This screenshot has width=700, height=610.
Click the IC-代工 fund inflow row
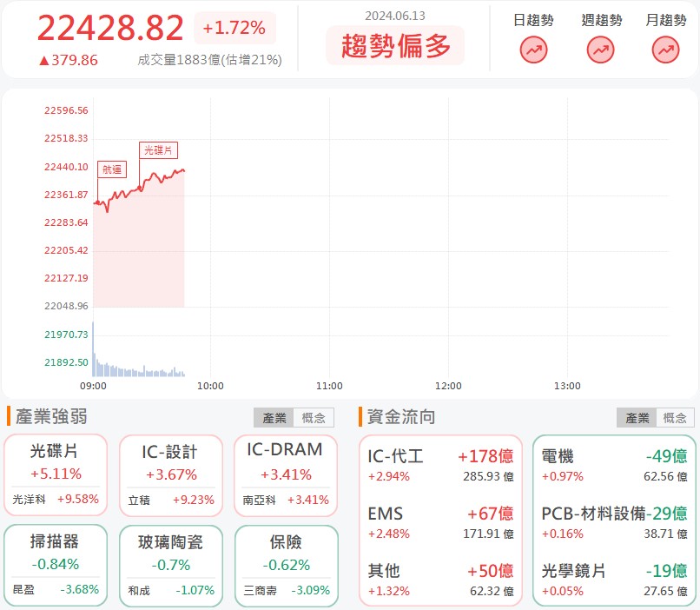click(x=440, y=465)
